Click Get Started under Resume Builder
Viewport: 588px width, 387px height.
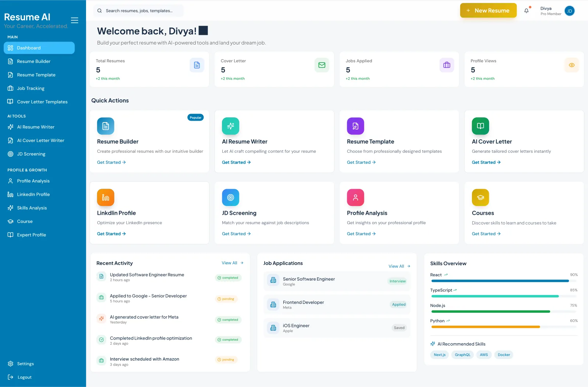[x=111, y=162]
